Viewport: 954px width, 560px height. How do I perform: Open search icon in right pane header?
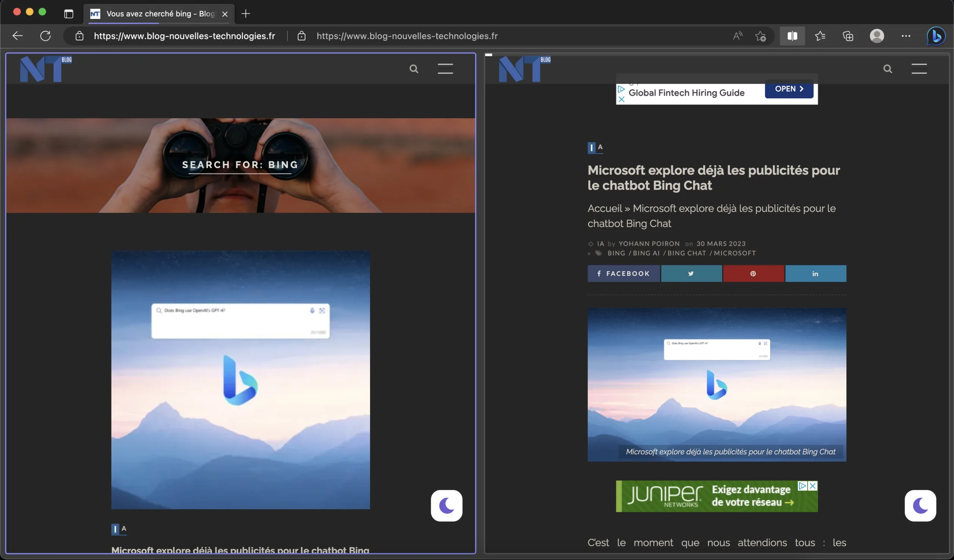pyautogui.click(x=888, y=69)
